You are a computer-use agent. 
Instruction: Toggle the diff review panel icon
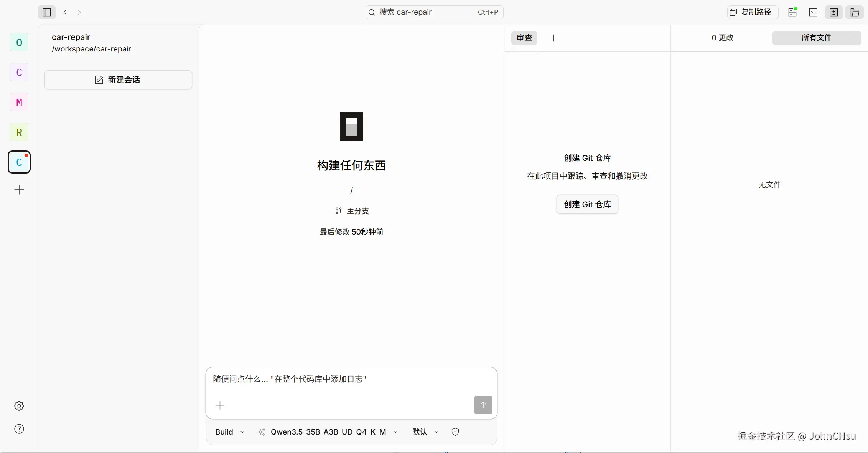coord(834,12)
